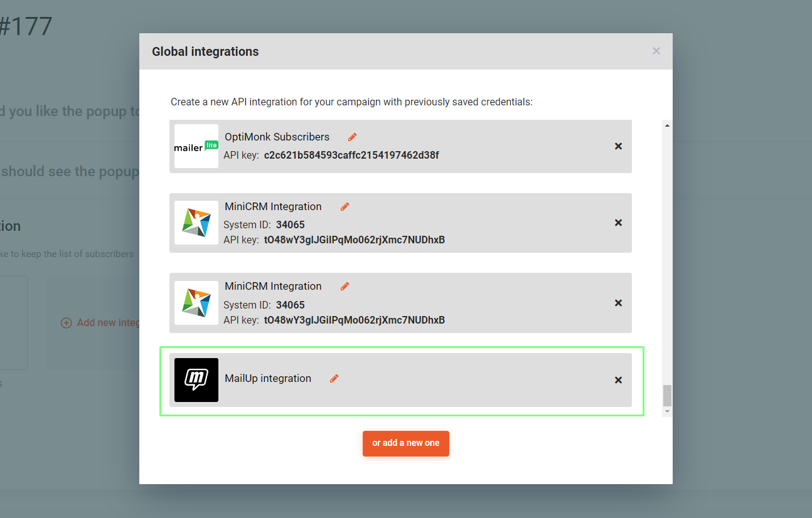Click the up arrow of the integrations list scrollbar
812x518 pixels.
(667, 125)
